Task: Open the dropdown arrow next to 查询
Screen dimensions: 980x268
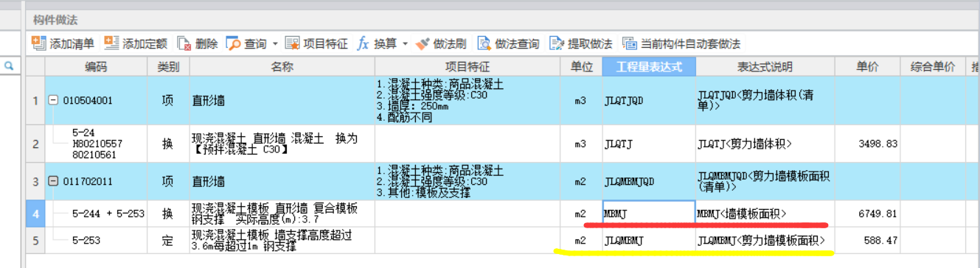Action: 275,44
